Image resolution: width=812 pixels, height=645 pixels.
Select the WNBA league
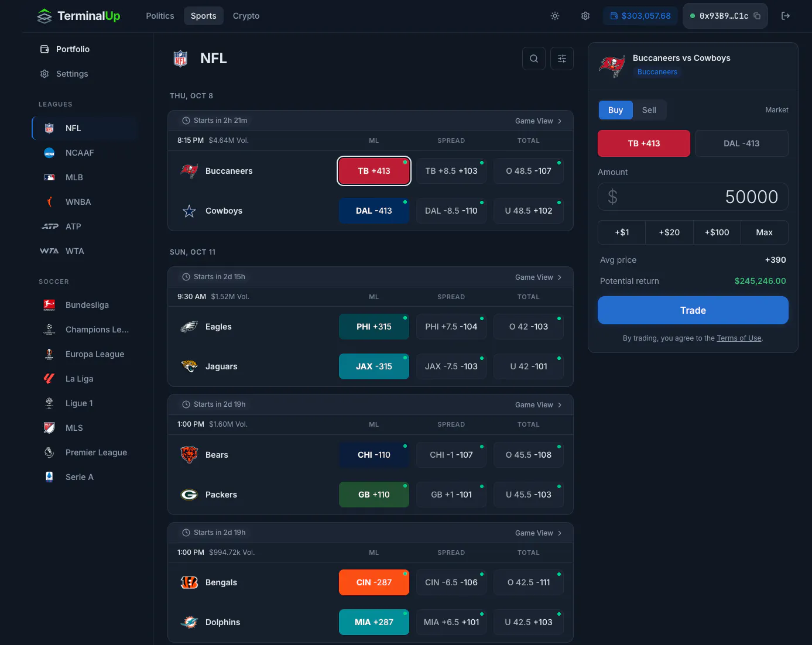[85, 202]
